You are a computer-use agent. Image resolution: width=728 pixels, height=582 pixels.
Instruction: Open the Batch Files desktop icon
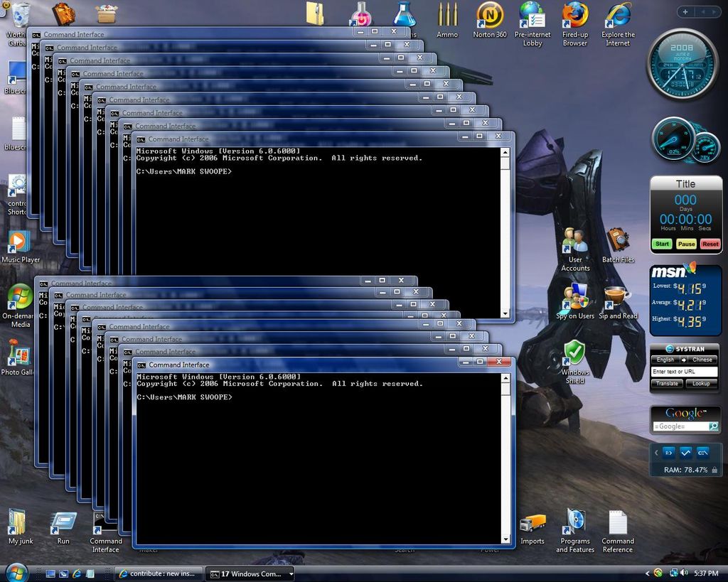[x=618, y=245]
